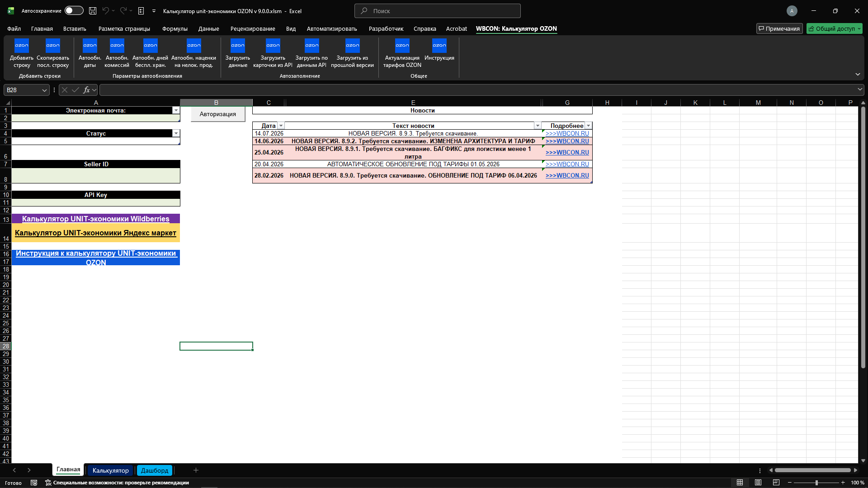Zoom in with the plus button

coord(843,483)
